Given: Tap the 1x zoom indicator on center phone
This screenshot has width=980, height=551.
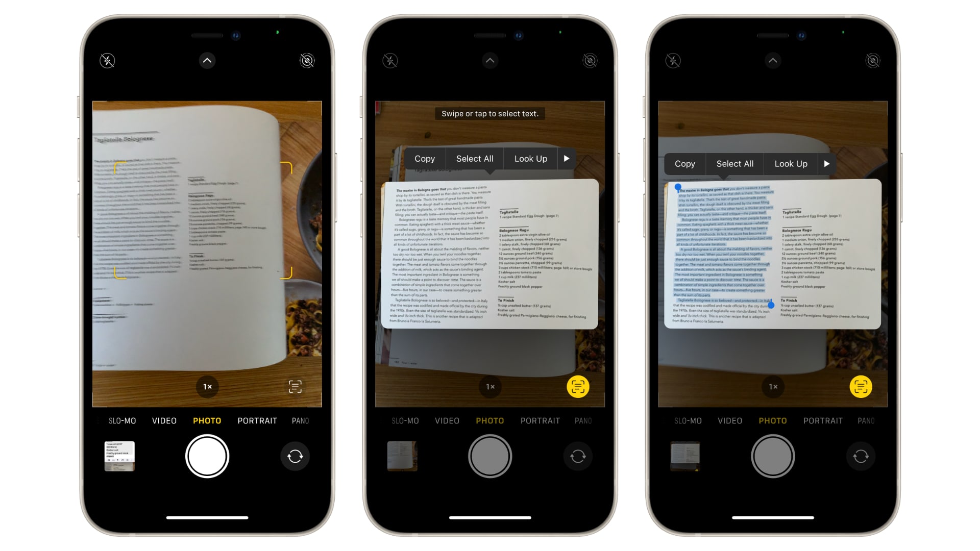Looking at the screenshot, I should [490, 386].
